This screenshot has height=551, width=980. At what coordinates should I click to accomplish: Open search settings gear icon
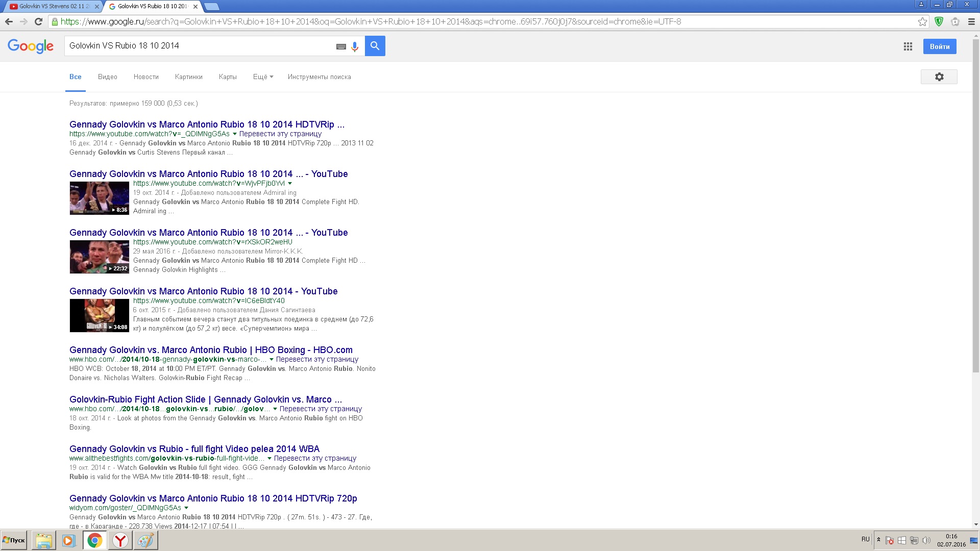tap(939, 77)
